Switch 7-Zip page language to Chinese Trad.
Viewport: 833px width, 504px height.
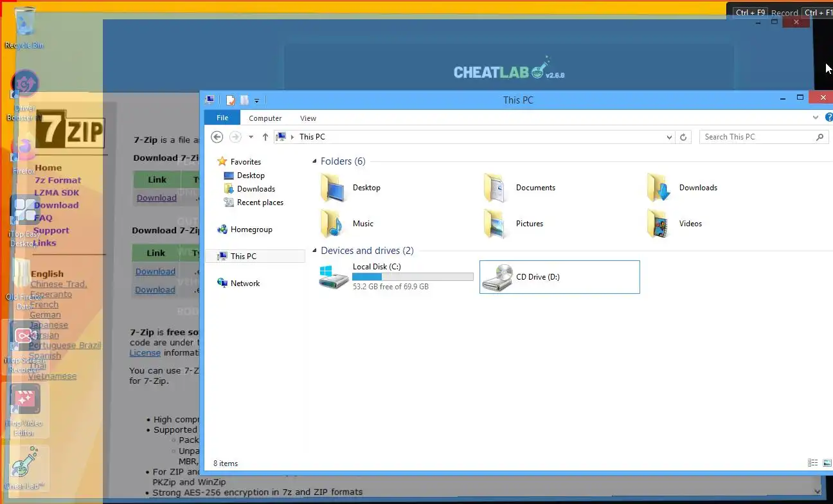click(58, 284)
